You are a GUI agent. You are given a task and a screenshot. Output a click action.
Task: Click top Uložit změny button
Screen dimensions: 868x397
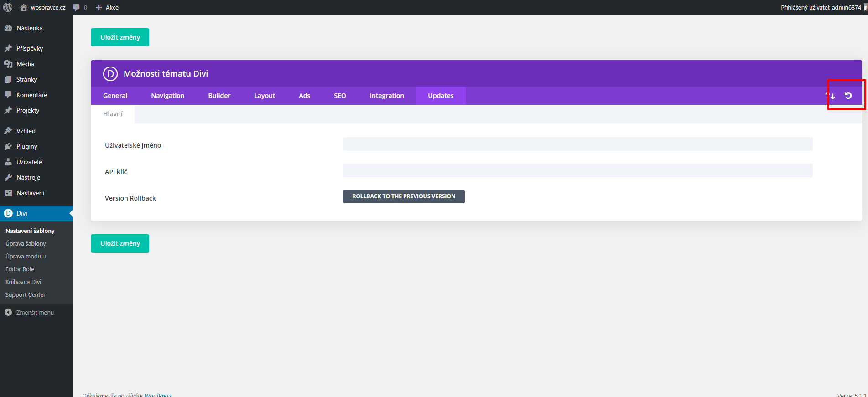120,37
